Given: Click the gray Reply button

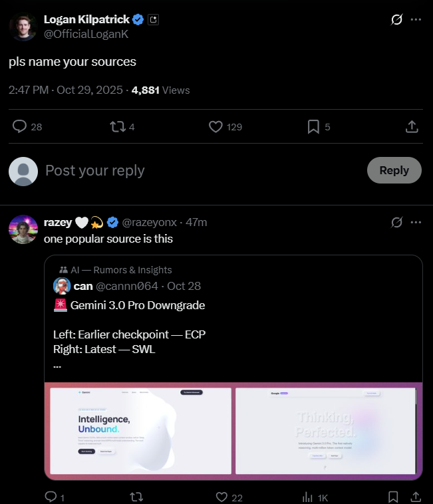Looking at the screenshot, I should coord(394,170).
